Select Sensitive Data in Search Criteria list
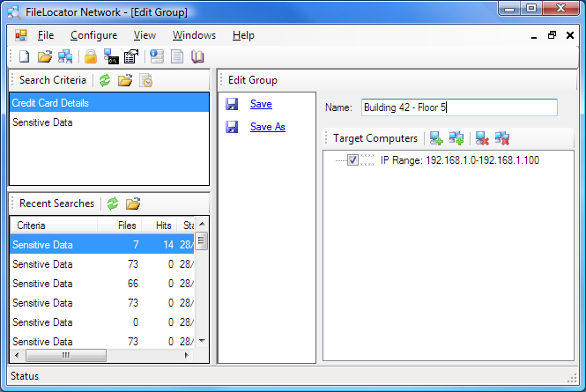586x392 pixels. (x=109, y=122)
